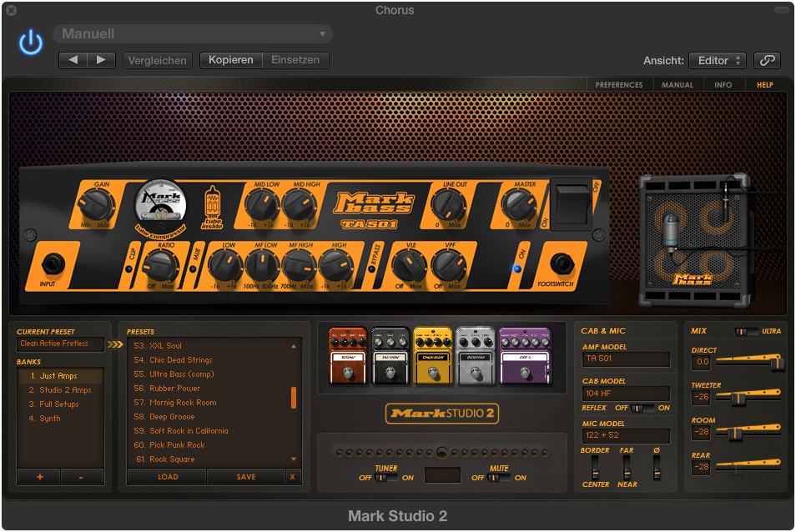The height and width of the screenshot is (532, 796).
Task: Remove a bank with minus button
Action: point(81,477)
